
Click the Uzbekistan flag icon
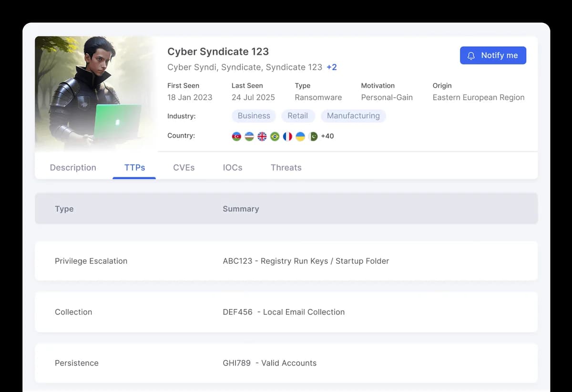point(249,136)
